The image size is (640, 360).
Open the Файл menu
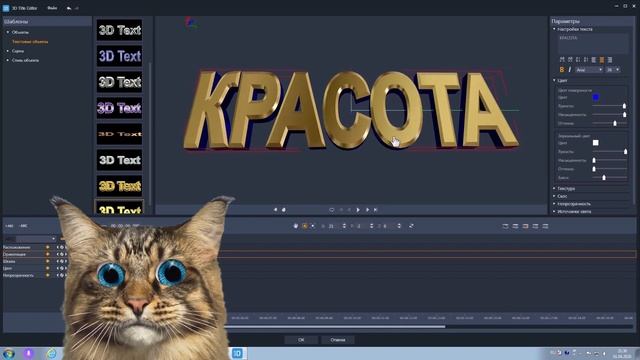click(52, 8)
